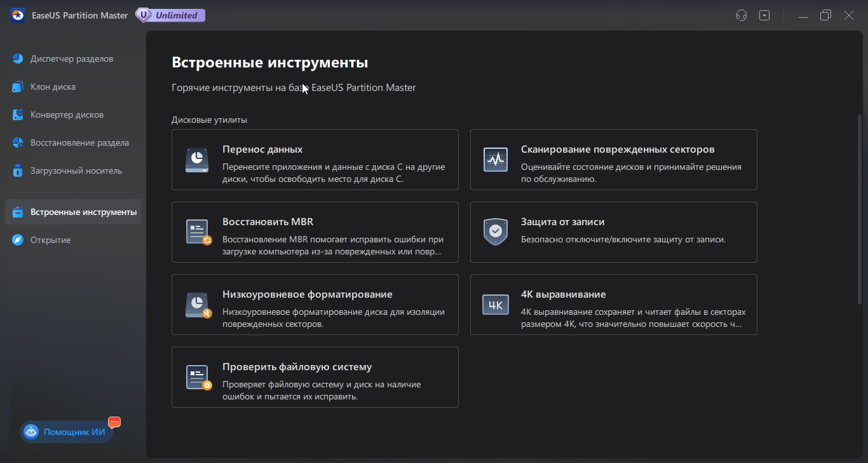The image size is (868, 463).
Task: Open the Открытие sidebar item
Action: (x=52, y=240)
